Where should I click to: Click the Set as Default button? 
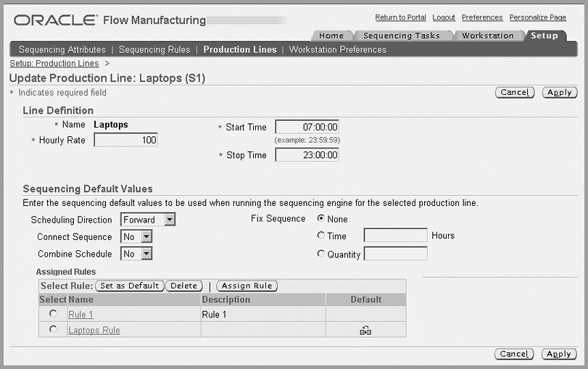[130, 286]
